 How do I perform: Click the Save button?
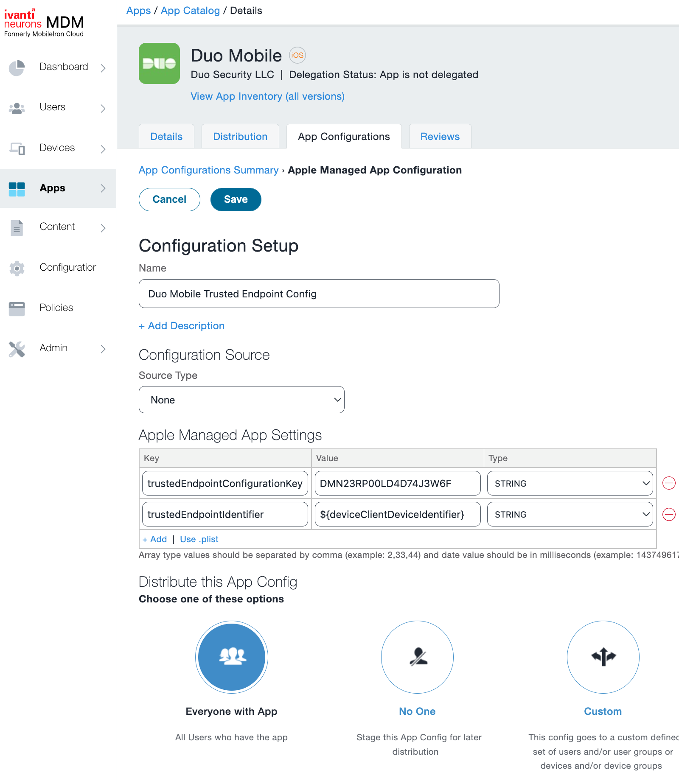[x=236, y=199]
